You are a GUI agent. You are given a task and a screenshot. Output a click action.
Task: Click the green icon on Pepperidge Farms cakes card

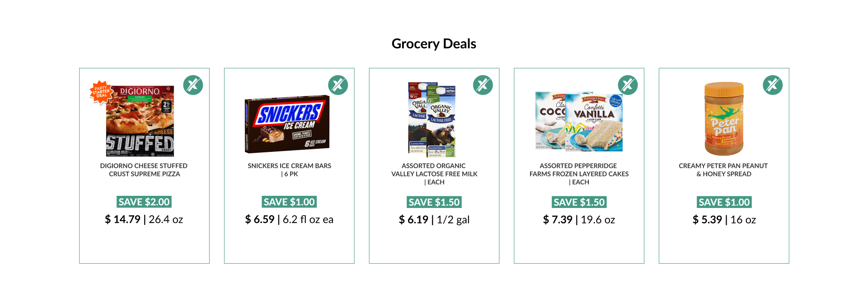(x=628, y=85)
